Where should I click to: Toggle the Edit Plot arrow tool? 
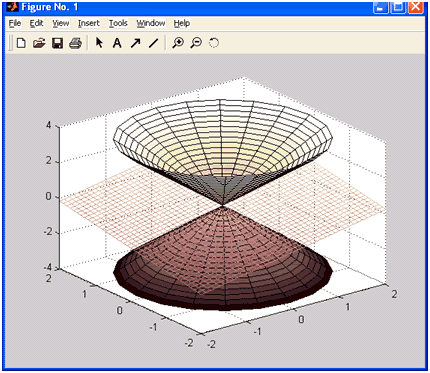[99, 43]
